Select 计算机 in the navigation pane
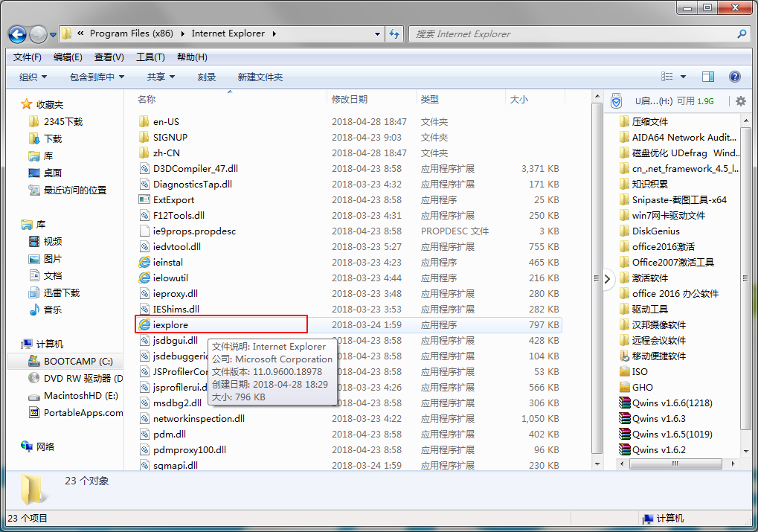The image size is (758, 532). click(49, 344)
